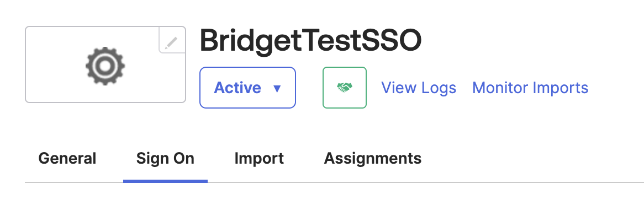Click the BridgetTestSSO application title
Image resolution: width=644 pixels, height=205 pixels.
pos(310,40)
